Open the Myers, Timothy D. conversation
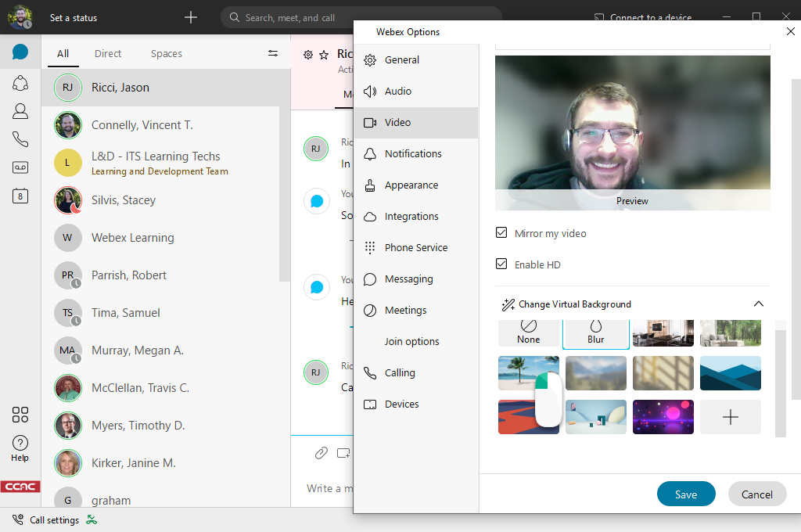This screenshot has width=801, height=532. click(x=166, y=425)
